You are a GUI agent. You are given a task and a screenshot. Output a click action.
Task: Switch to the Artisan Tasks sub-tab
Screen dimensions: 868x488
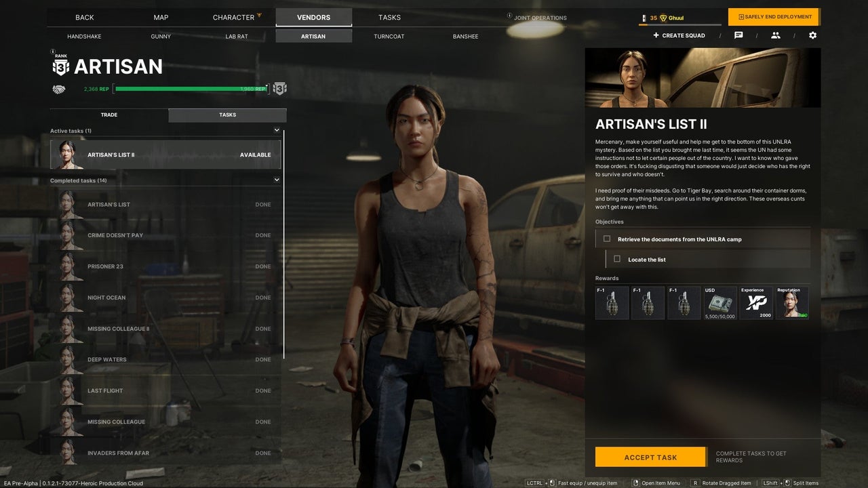point(227,115)
